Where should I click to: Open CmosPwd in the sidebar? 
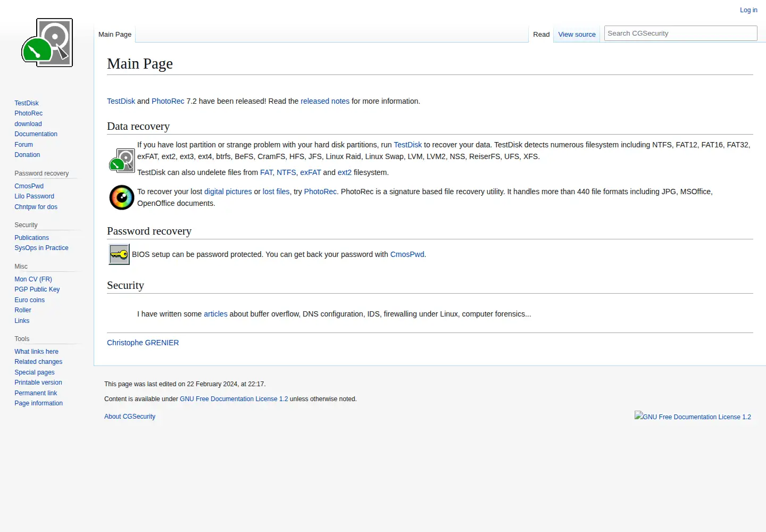29,186
